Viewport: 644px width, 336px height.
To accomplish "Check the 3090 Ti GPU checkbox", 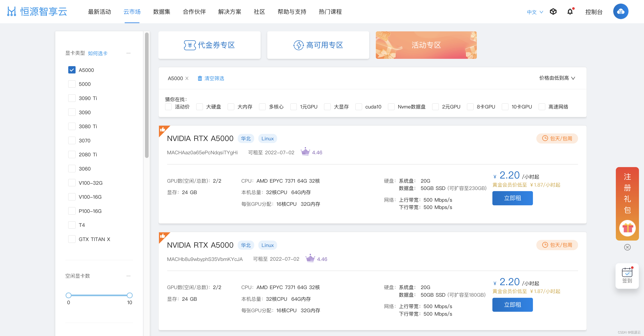I will click(72, 98).
